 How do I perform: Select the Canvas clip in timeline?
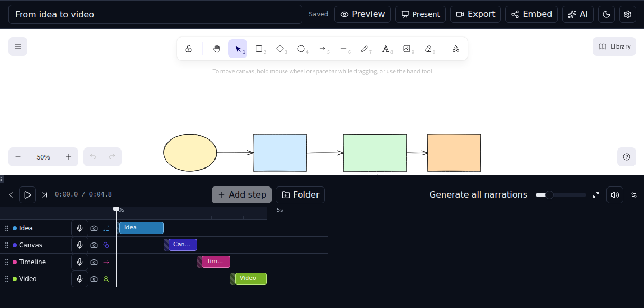[x=183, y=245]
